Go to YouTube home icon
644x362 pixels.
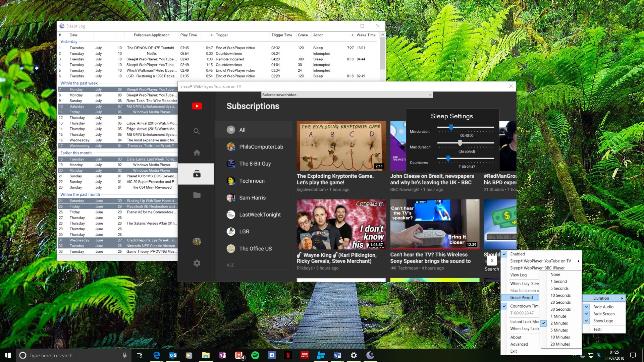tap(197, 153)
